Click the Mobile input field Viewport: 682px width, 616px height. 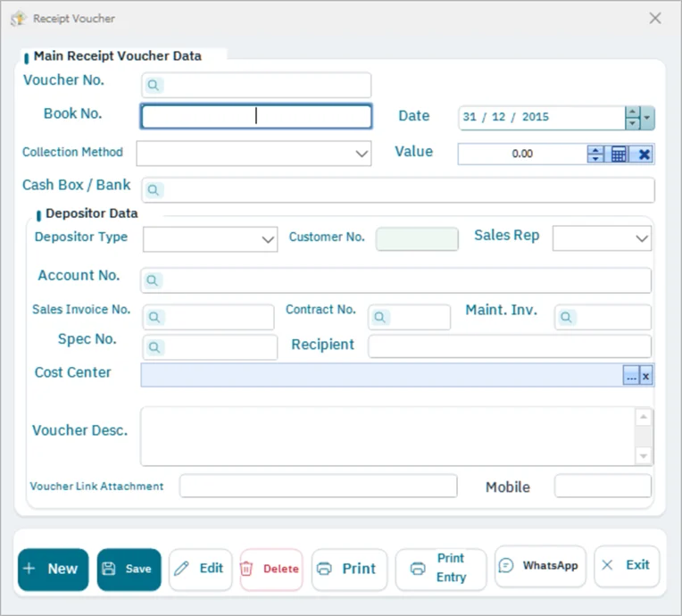coord(603,486)
